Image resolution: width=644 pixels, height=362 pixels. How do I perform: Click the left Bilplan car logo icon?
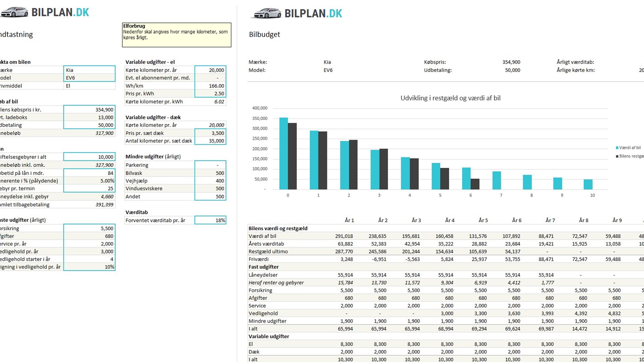click(14, 12)
